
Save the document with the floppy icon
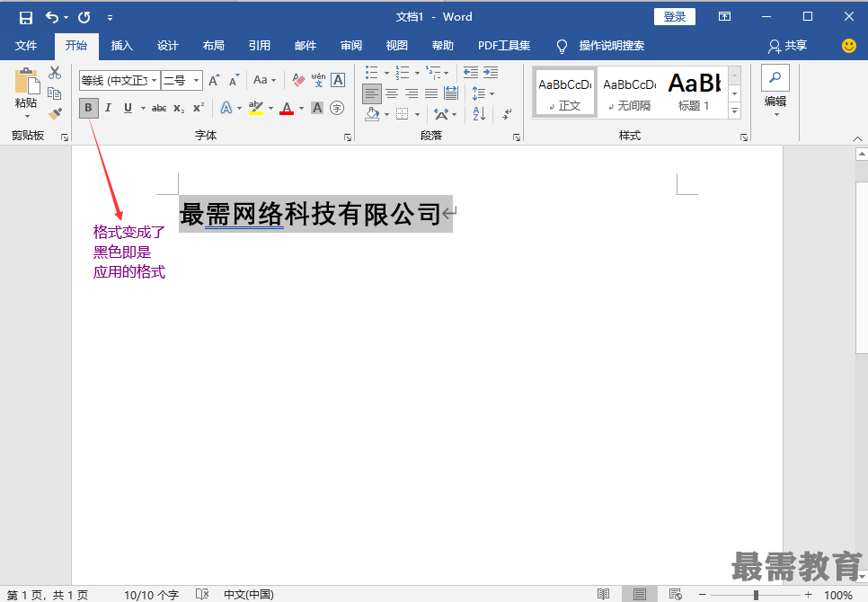[x=25, y=17]
